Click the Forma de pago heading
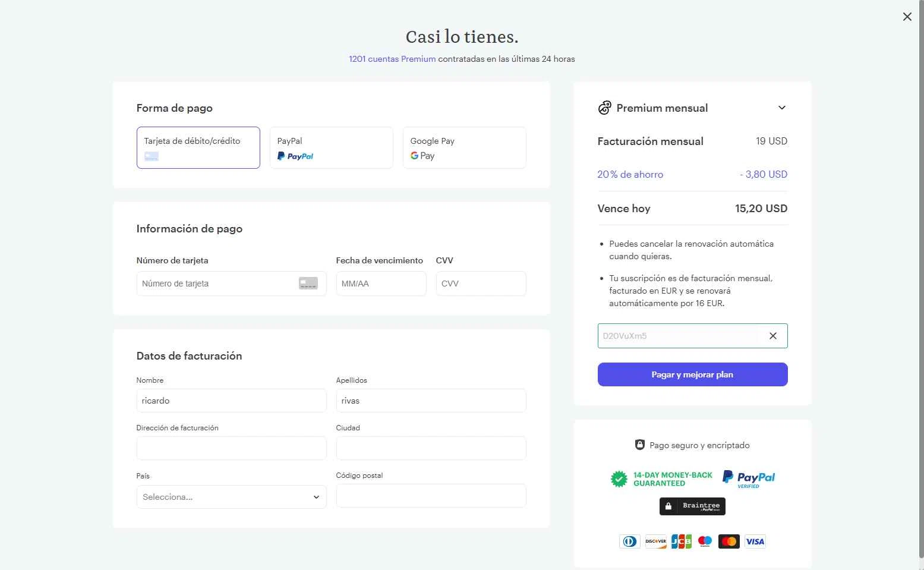Image resolution: width=924 pixels, height=570 pixels. point(174,108)
